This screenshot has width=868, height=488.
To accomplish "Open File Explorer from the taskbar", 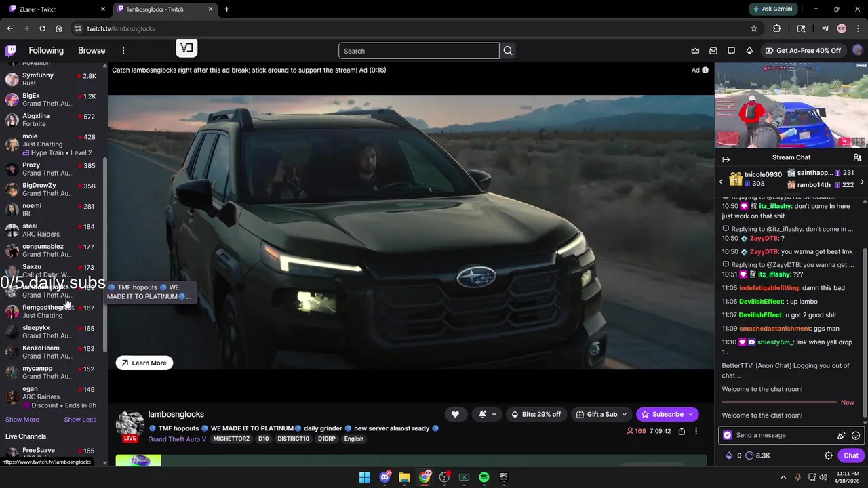I will click(x=404, y=477).
